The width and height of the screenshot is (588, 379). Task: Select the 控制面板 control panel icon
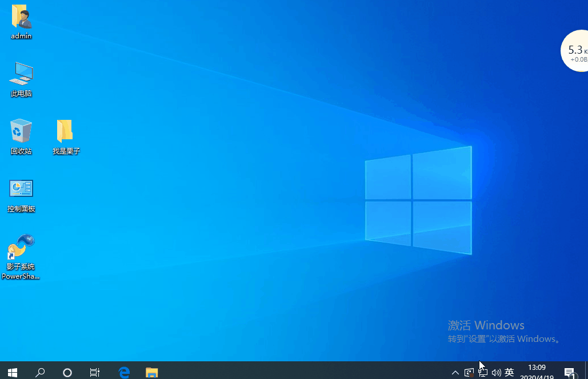tap(21, 195)
